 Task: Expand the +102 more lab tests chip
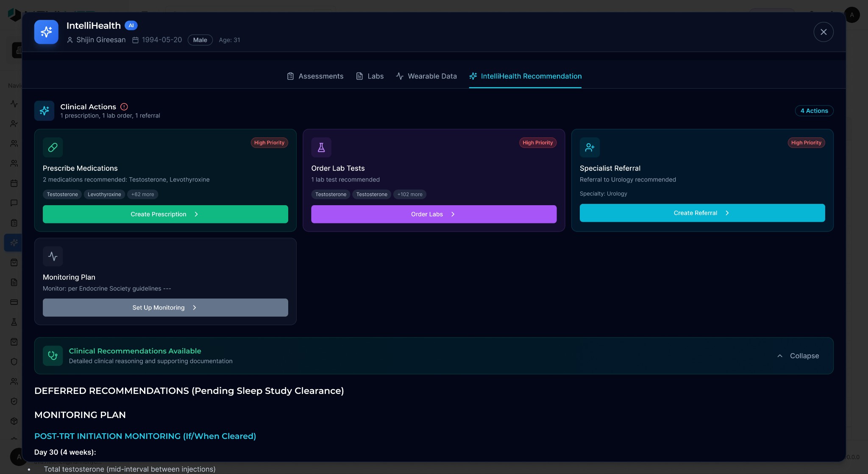[x=409, y=195]
